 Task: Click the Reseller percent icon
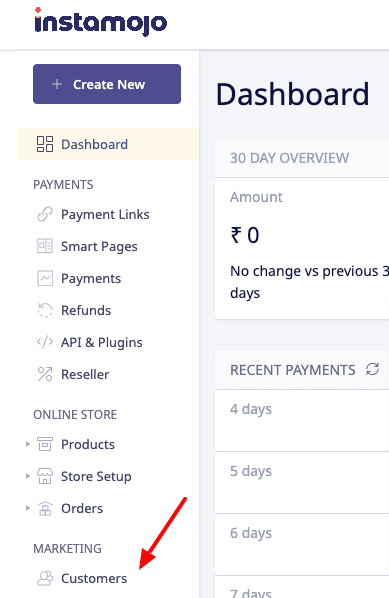tap(45, 374)
